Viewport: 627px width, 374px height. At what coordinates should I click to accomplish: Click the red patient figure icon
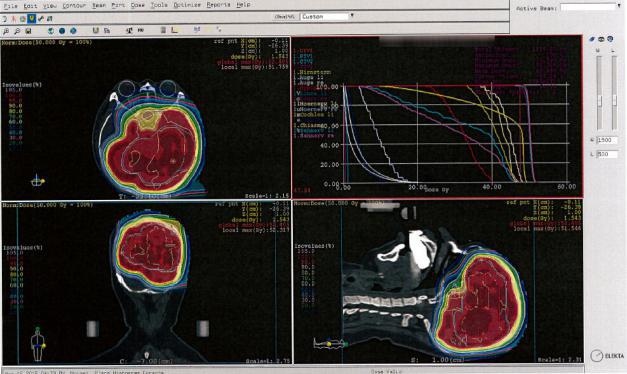(x=13, y=18)
